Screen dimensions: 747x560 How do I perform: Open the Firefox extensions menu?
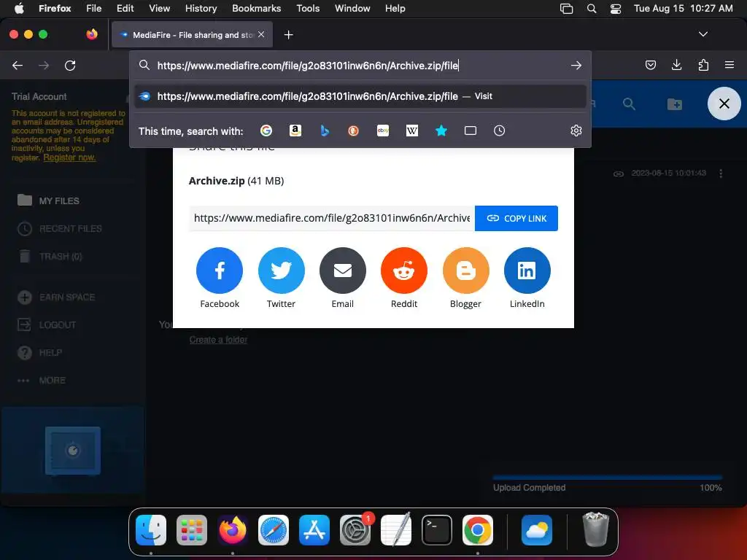pos(703,65)
